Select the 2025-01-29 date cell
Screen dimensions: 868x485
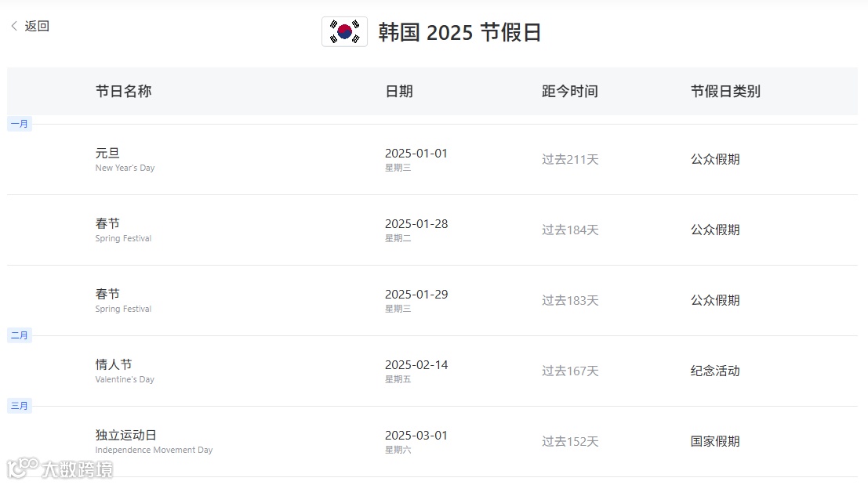tap(416, 300)
